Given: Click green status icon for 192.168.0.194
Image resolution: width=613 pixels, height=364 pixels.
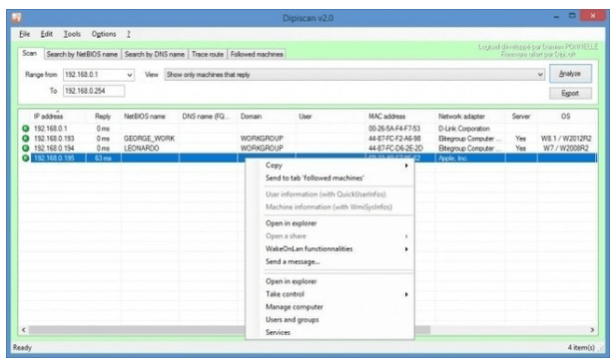Looking at the screenshot, I should (x=25, y=148).
